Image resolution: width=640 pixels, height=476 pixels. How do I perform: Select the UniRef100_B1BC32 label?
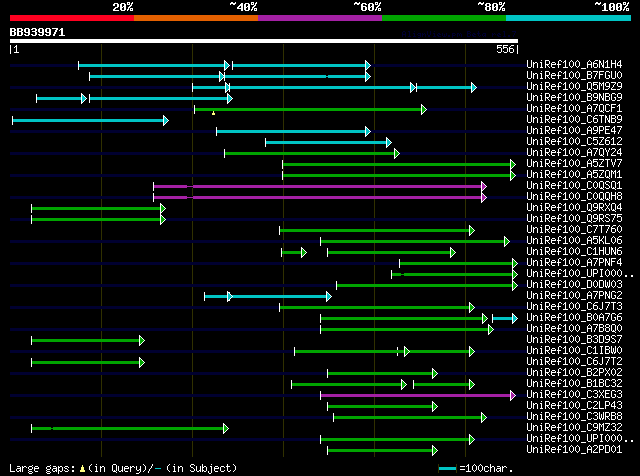[574, 384]
